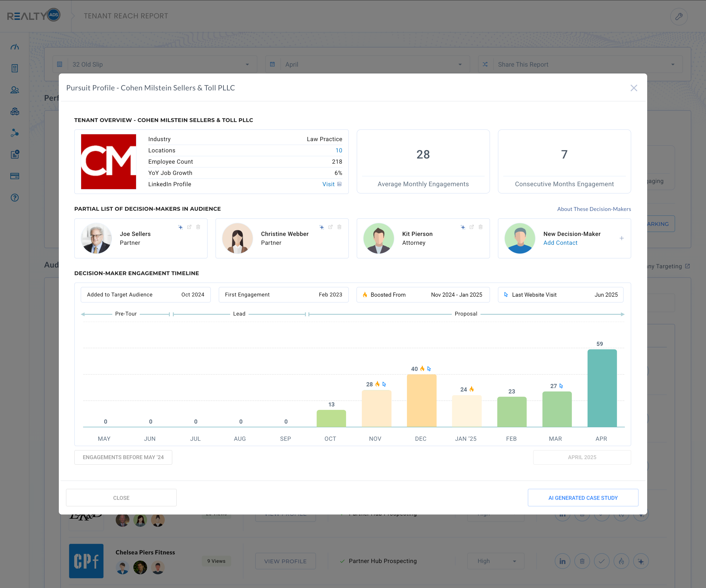The width and height of the screenshot is (706, 588).
Task: Delete Kit Pierson with trash icon
Action: tap(481, 227)
